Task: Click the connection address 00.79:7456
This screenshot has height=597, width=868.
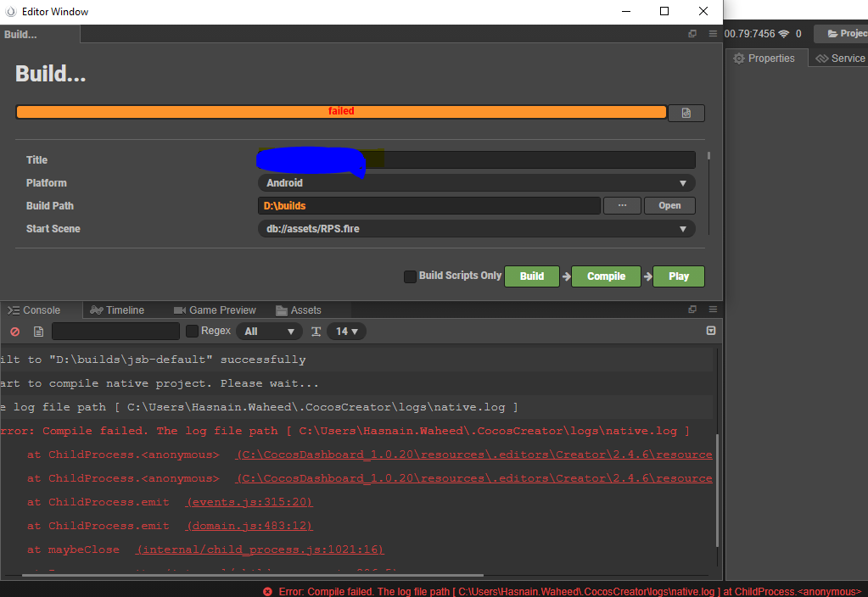Action: click(x=749, y=34)
